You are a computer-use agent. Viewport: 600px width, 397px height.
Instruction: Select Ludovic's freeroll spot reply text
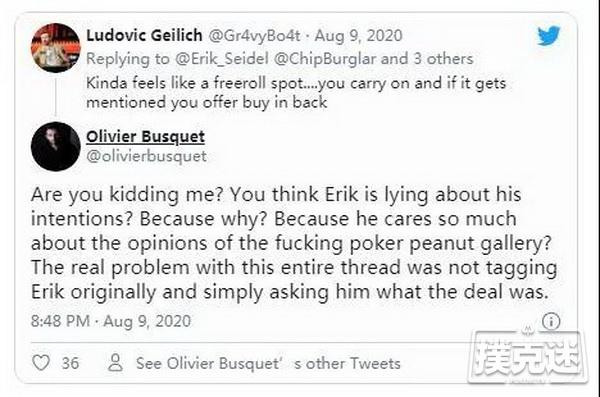pyautogui.click(x=296, y=93)
